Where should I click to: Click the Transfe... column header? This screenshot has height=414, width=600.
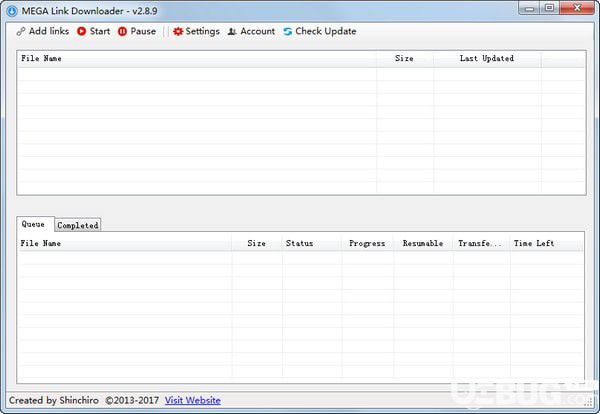coord(481,243)
